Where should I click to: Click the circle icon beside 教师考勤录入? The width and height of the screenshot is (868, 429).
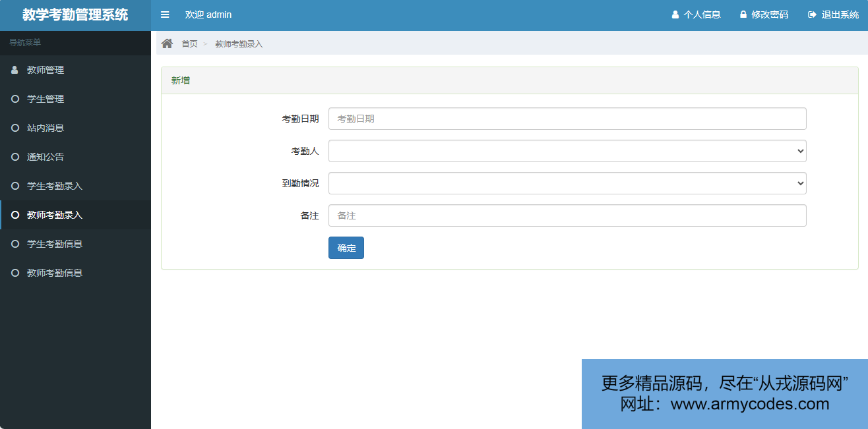tap(15, 215)
